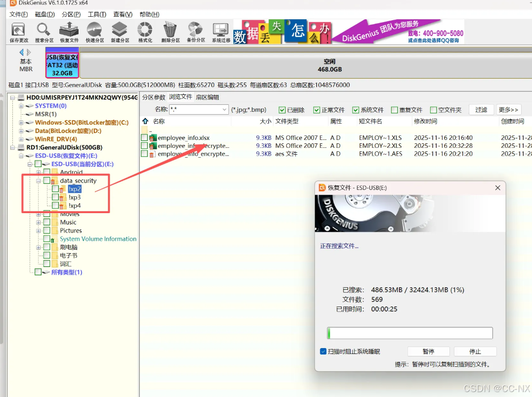Switch to Sector Editor (扇区编辑) tab
This screenshot has width=532, height=397.
coord(208,97)
